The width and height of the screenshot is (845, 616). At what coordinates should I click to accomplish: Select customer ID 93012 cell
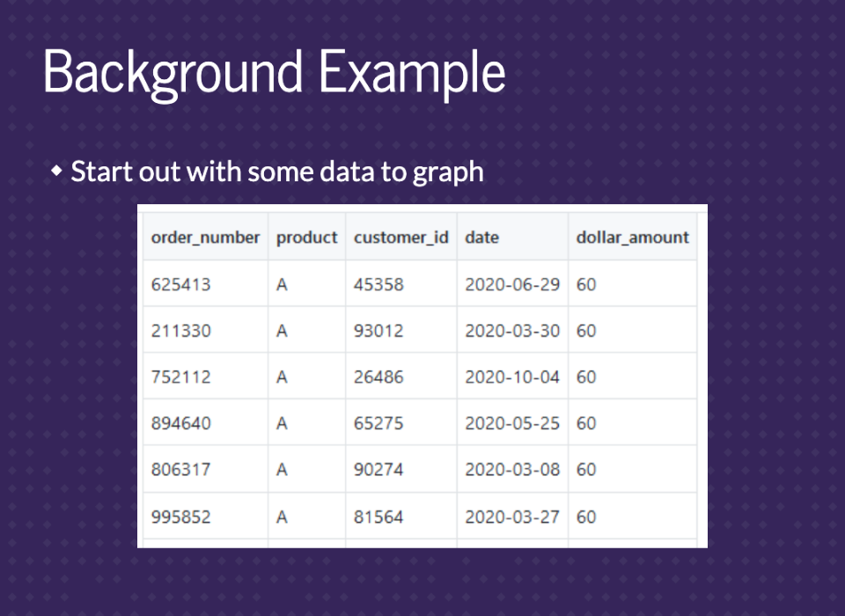tap(378, 331)
